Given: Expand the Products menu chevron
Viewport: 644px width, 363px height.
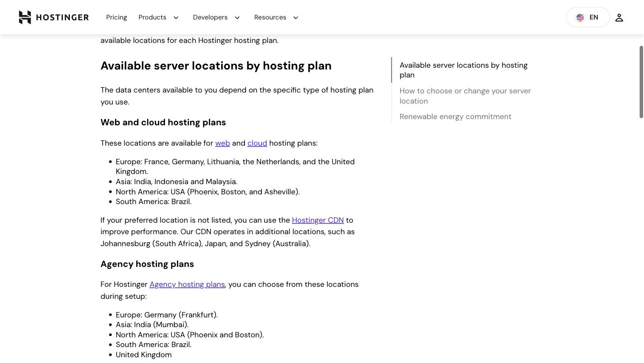Looking at the screenshot, I should point(176,17).
